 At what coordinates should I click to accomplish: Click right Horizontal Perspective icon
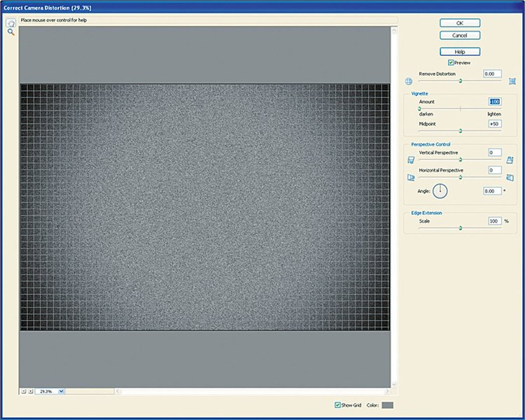pos(510,178)
